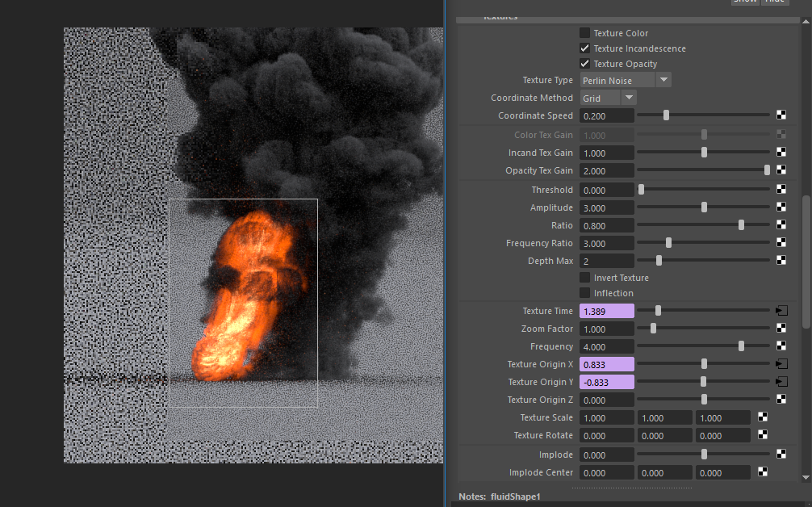The height and width of the screenshot is (507, 812).
Task: Select the texture map icon for Implode
Action: pos(781,454)
